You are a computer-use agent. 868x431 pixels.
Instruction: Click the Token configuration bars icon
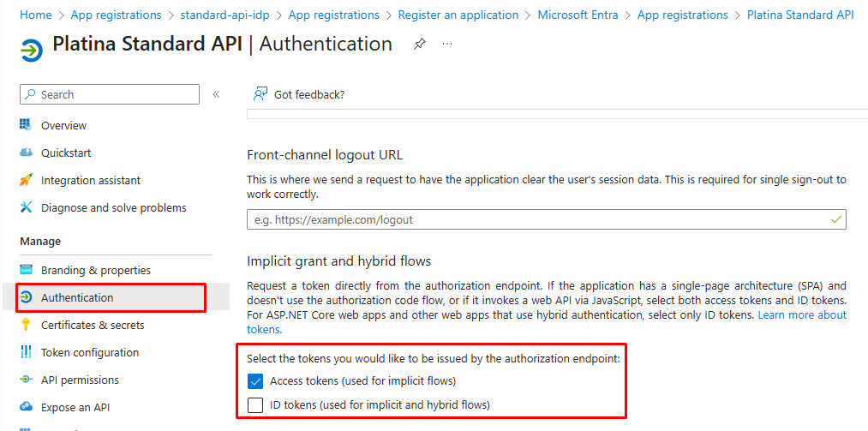26,352
